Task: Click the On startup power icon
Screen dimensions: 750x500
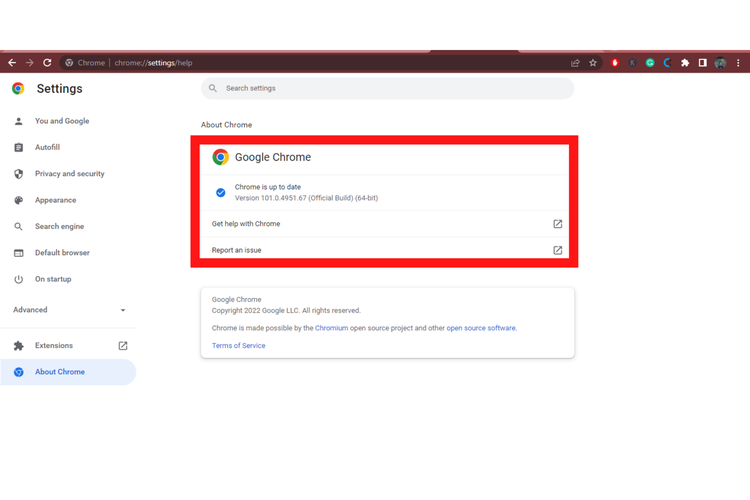Action: [19, 279]
